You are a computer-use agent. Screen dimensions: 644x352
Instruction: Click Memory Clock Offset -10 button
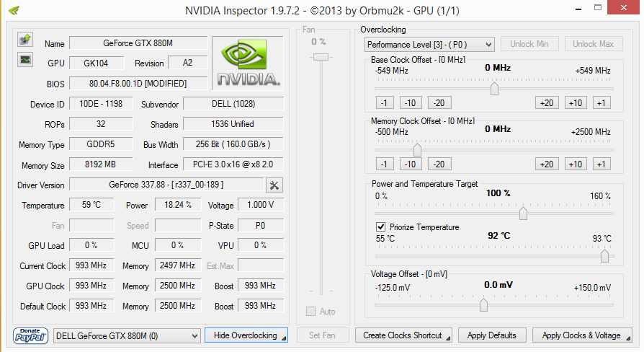(x=411, y=164)
